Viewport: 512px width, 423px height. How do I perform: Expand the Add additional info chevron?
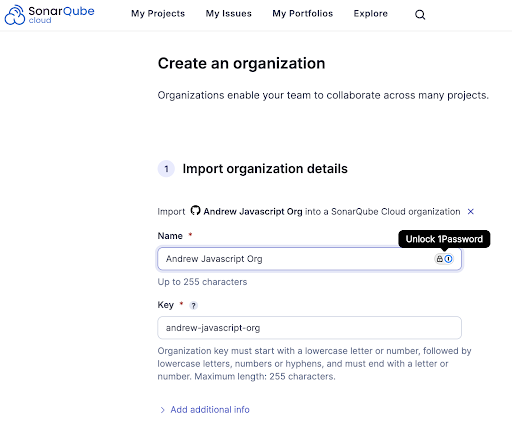point(162,410)
